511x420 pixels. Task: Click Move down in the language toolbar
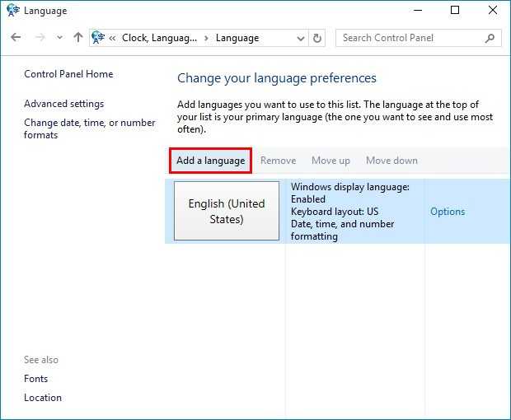point(391,161)
